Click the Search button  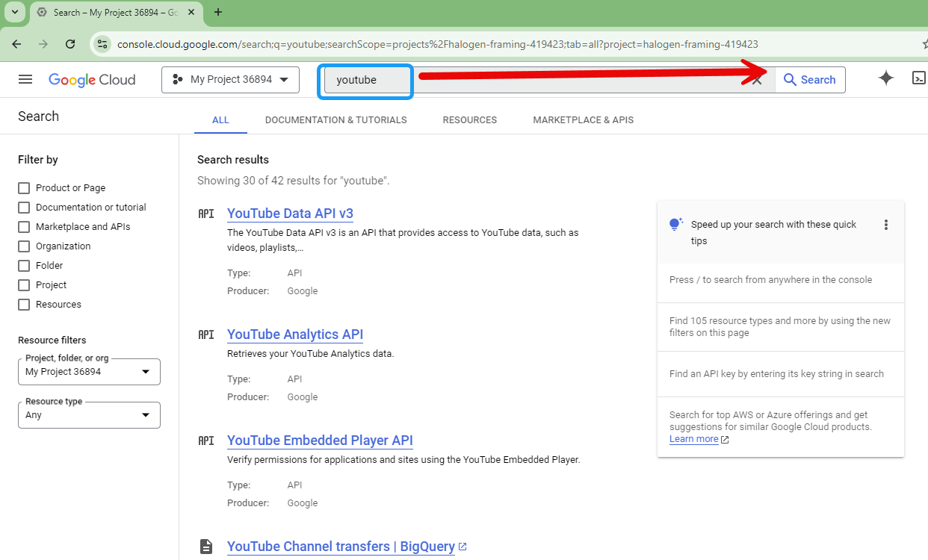click(x=809, y=80)
